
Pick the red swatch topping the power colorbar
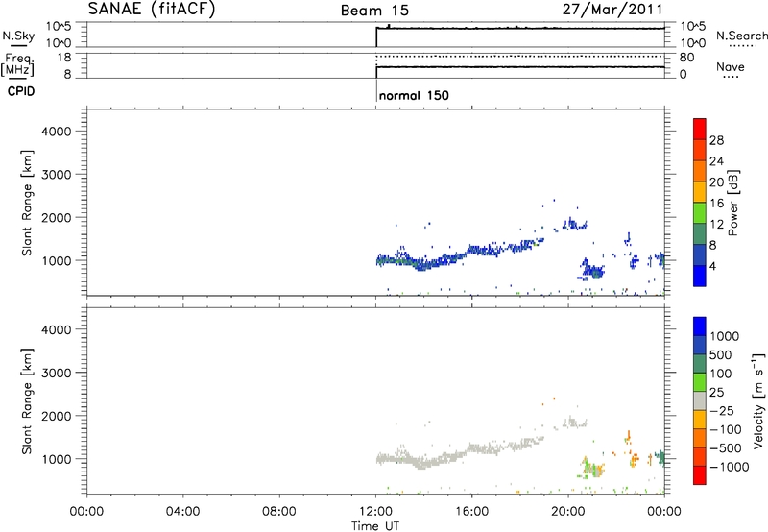[x=700, y=129]
